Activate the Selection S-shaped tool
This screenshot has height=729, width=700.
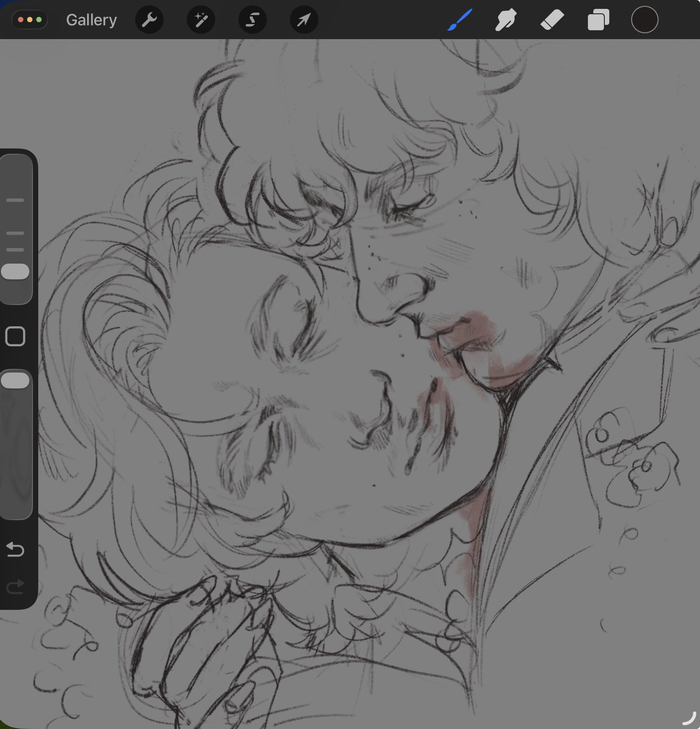[253, 20]
